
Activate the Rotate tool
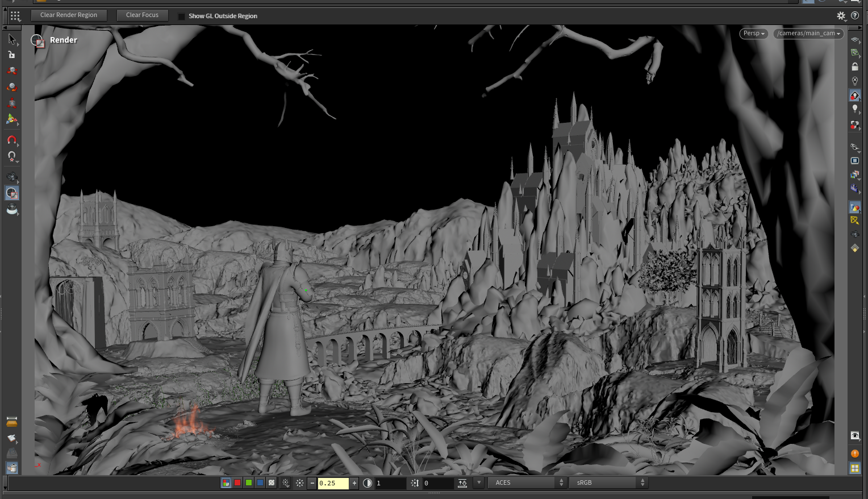(11, 87)
